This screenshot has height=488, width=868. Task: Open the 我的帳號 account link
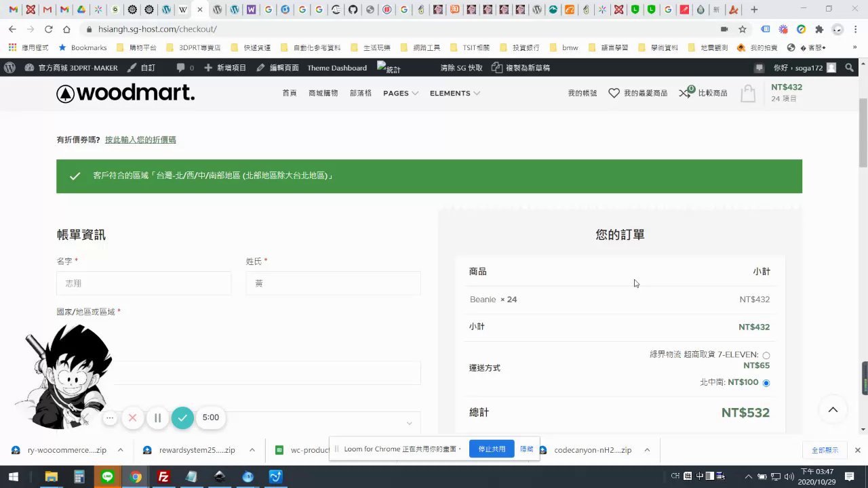(583, 94)
